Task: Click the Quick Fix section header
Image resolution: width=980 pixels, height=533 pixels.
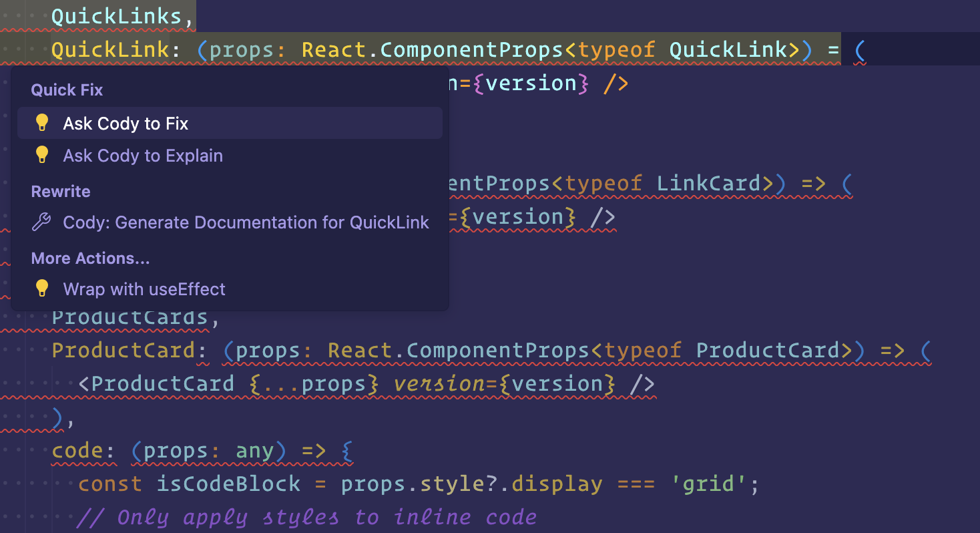Action: (67, 90)
